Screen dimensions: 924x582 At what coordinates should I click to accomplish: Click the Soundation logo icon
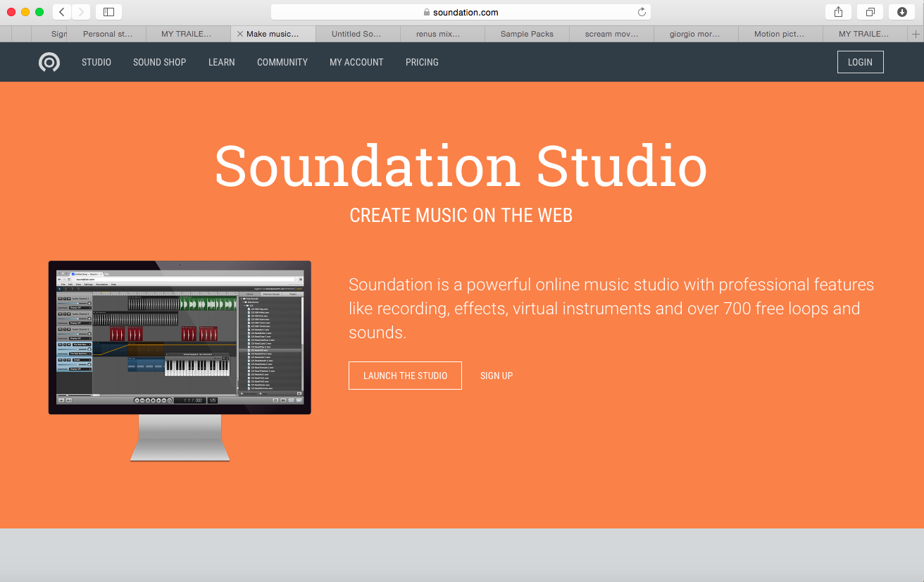(x=49, y=62)
